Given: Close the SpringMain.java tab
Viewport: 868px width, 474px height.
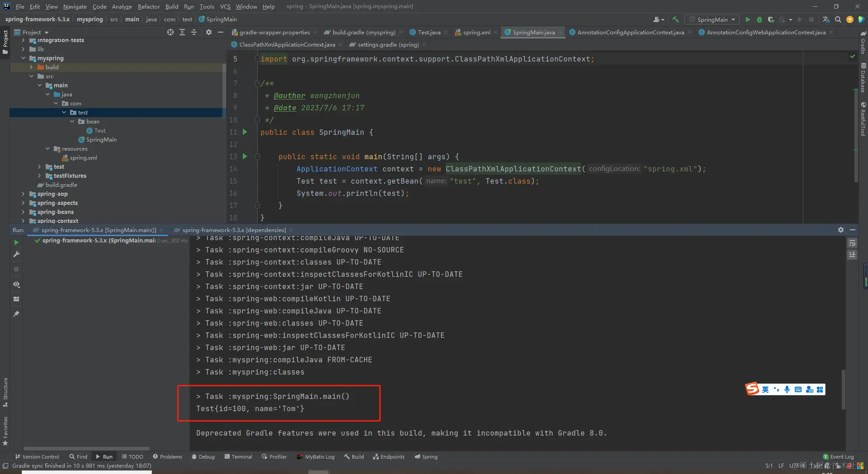Looking at the screenshot, I should point(560,32).
